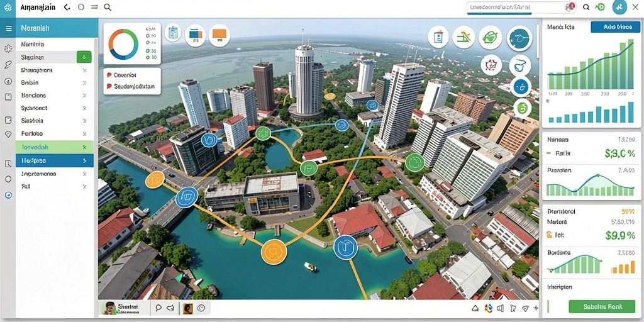644x322 pixels.
Task: Open the Sitreitnal user profile at bottom
Action: tap(126, 308)
